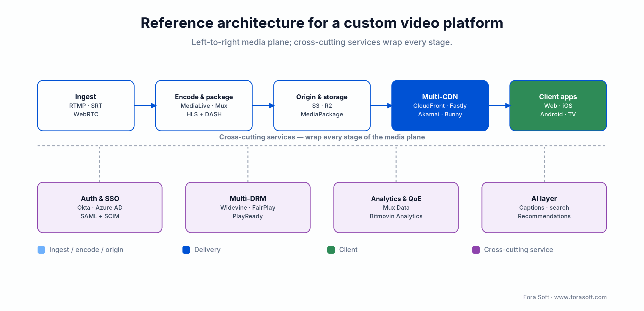Select the Analytics & QoE box
Viewport: 644px width, 311px height.
click(396, 208)
